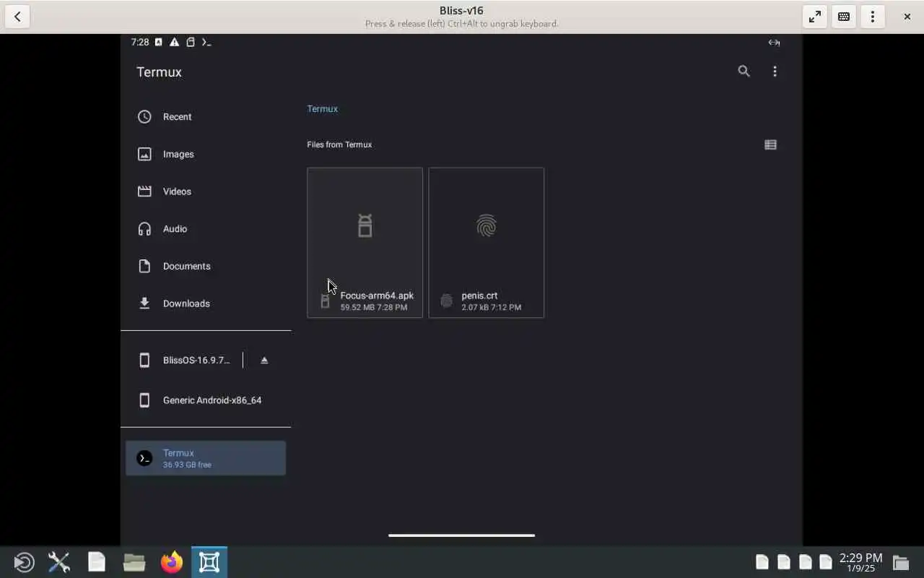This screenshot has width=924, height=578.
Task: Open search in Termux files
Action: (x=744, y=72)
